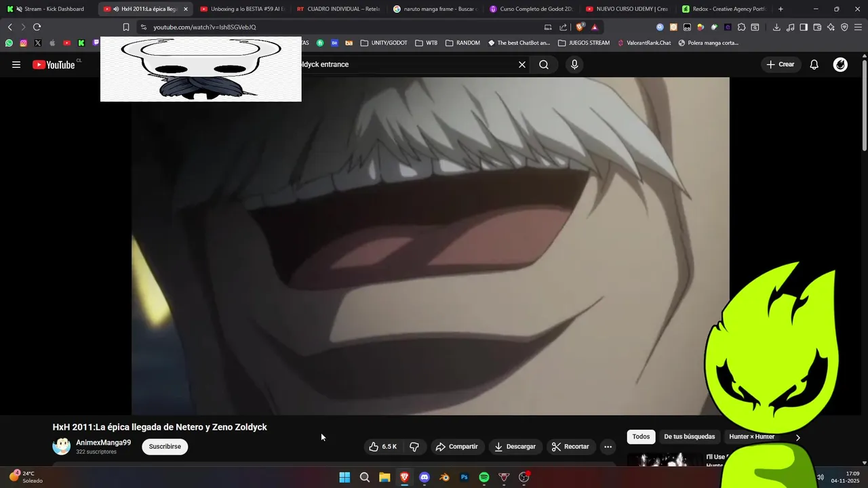868x488 pixels.
Task: Bookmark this page icon
Action: pyautogui.click(x=126, y=27)
